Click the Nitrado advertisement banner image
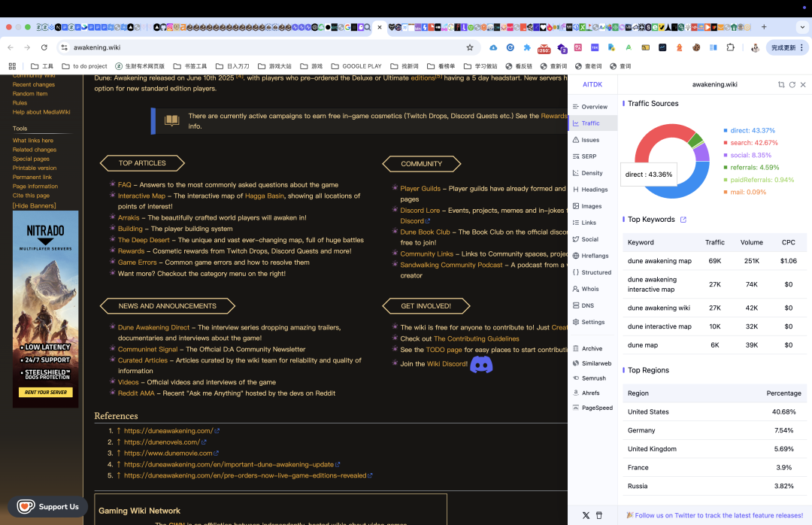The image size is (812, 525). 46,309
